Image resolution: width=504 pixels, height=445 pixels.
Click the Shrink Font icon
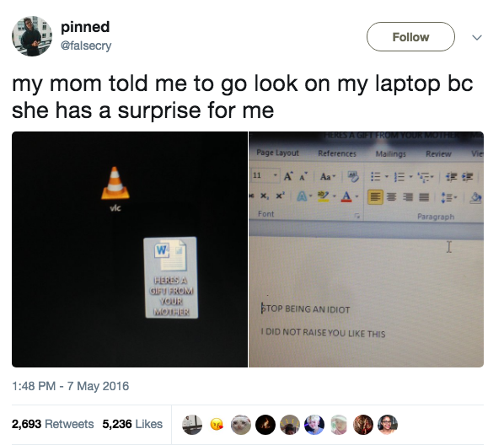(x=303, y=176)
